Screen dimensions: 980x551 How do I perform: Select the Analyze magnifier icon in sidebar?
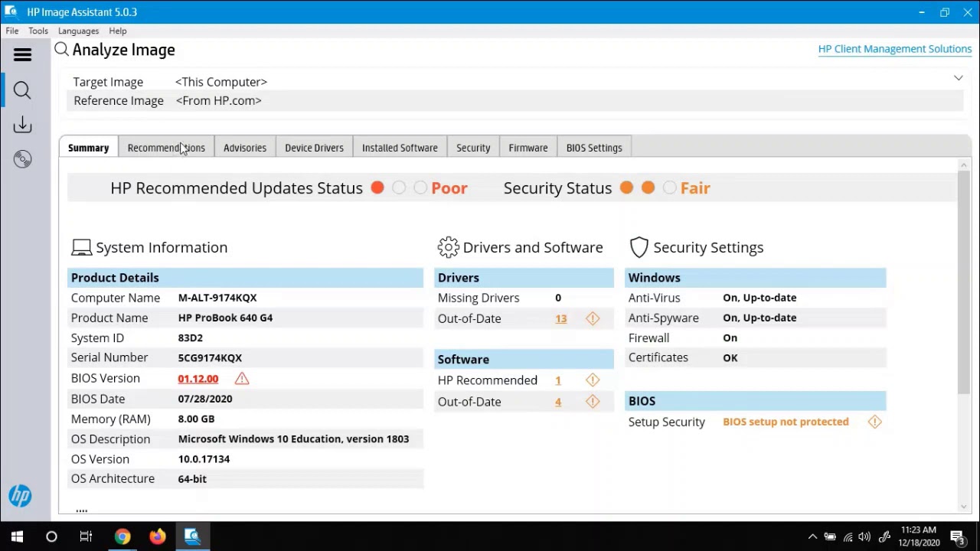pyautogui.click(x=22, y=90)
